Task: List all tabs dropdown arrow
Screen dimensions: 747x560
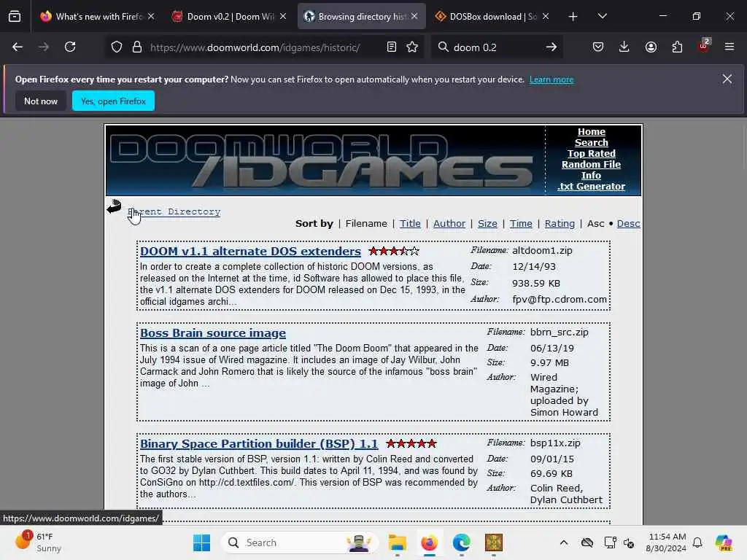Action: (602, 17)
